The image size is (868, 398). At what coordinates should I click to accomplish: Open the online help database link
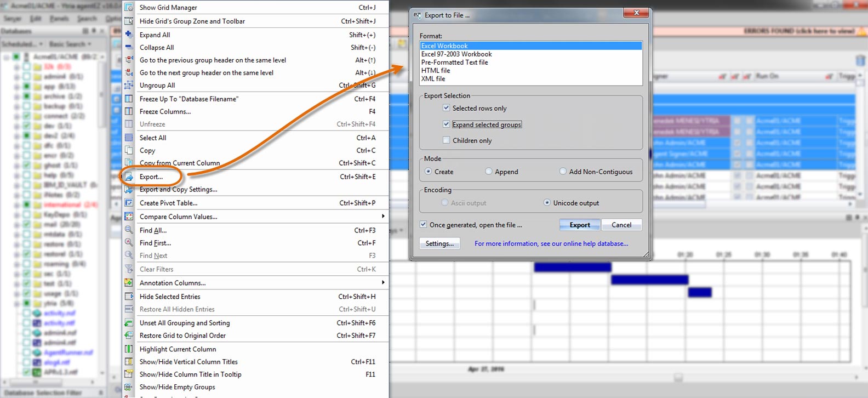(551, 243)
